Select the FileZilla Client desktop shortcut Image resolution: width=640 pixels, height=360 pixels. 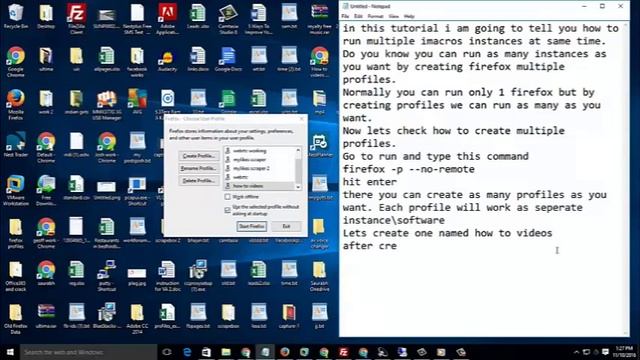76,18
